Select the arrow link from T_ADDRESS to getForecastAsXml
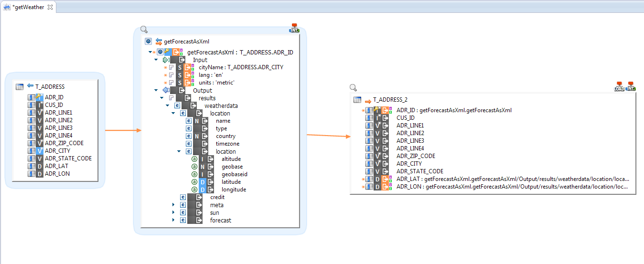Image resolution: width=644 pixels, height=264 pixels. 123,130
